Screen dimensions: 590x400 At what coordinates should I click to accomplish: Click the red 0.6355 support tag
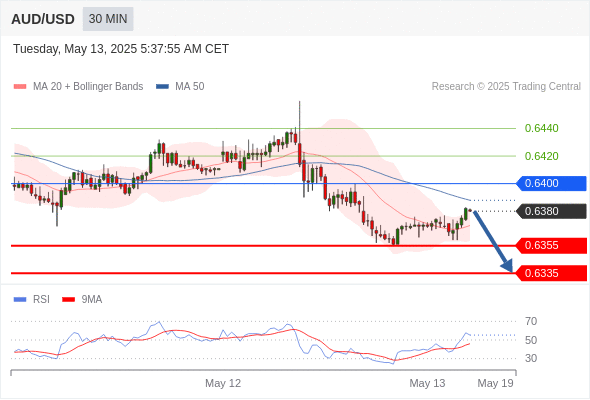coord(551,245)
